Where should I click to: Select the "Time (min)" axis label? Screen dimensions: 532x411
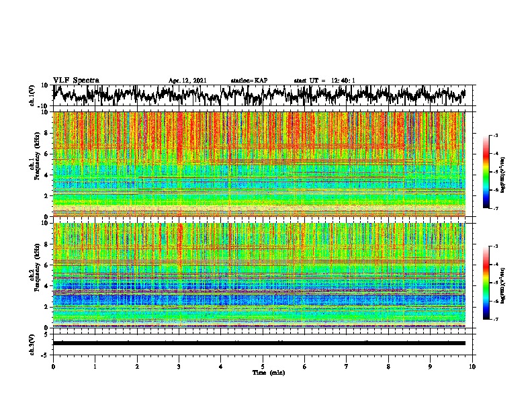click(x=269, y=373)
